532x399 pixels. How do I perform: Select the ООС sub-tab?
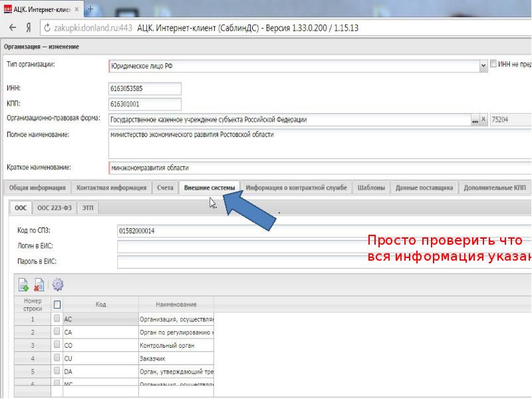(x=21, y=207)
